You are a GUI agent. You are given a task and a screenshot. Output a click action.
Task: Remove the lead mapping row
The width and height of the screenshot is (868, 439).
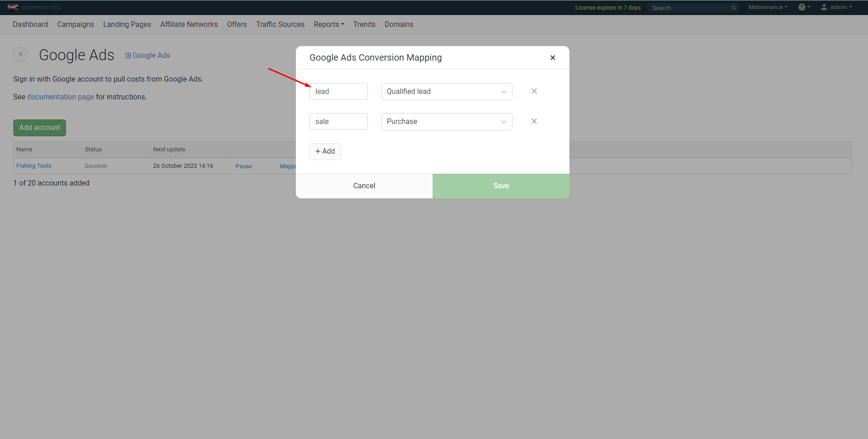pyautogui.click(x=534, y=91)
